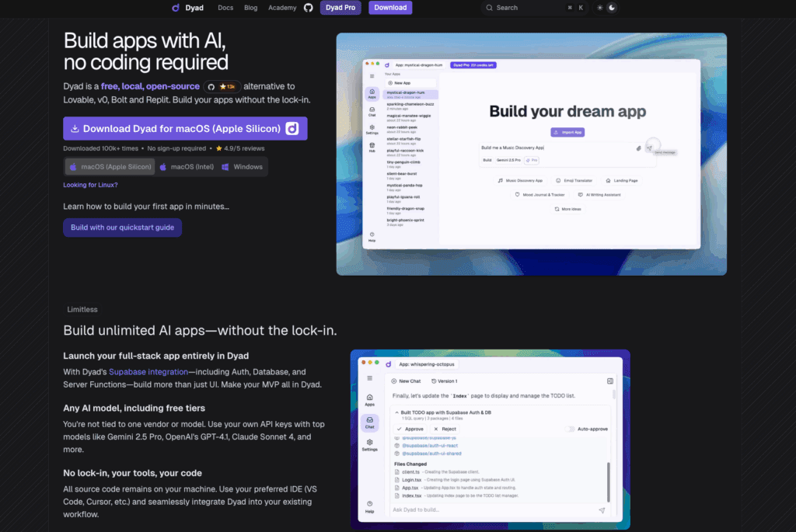
Task: Click Help icon in whispering-octopus window
Action: 369,507
